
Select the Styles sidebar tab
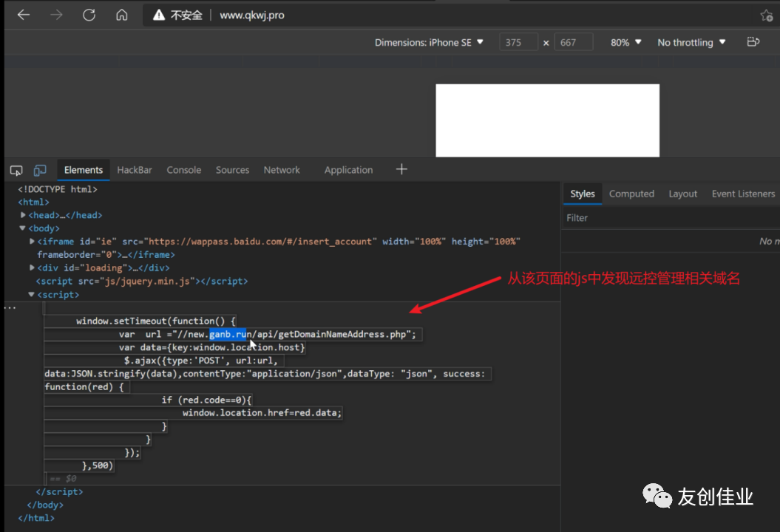583,194
